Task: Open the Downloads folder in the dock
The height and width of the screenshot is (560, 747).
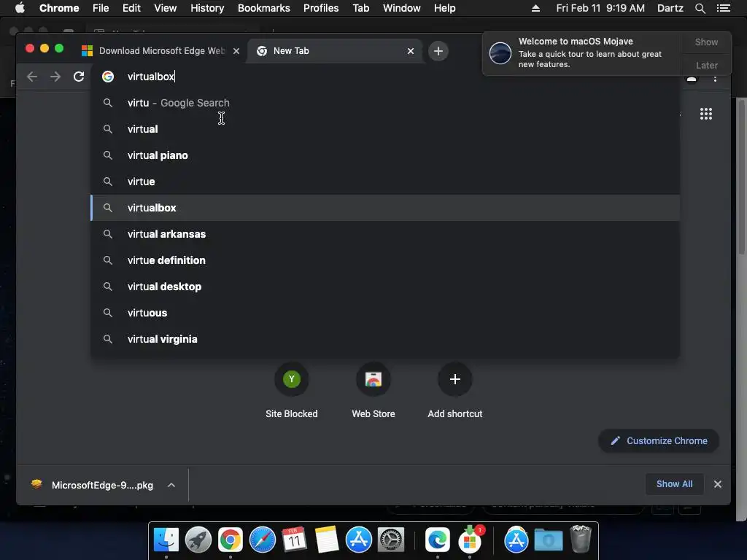Action: pyautogui.click(x=549, y=540)
